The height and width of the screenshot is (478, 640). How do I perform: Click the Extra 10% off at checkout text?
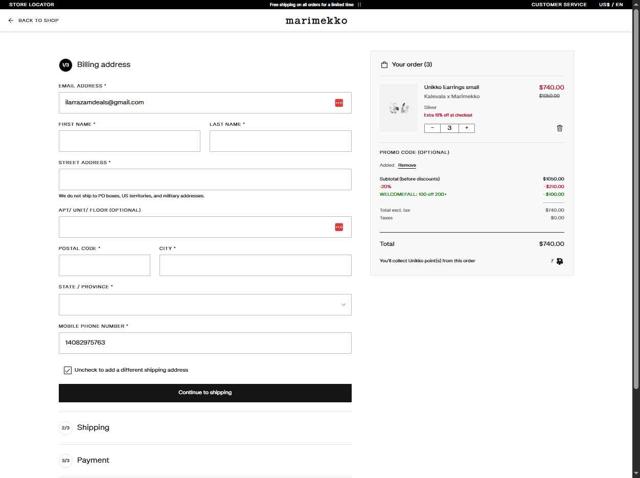(448, 115)
